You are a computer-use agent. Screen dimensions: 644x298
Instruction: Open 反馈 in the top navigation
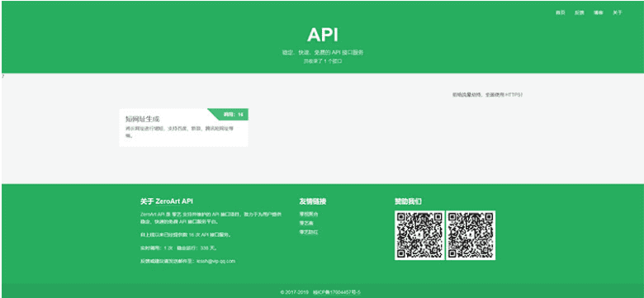pos(579,12)
